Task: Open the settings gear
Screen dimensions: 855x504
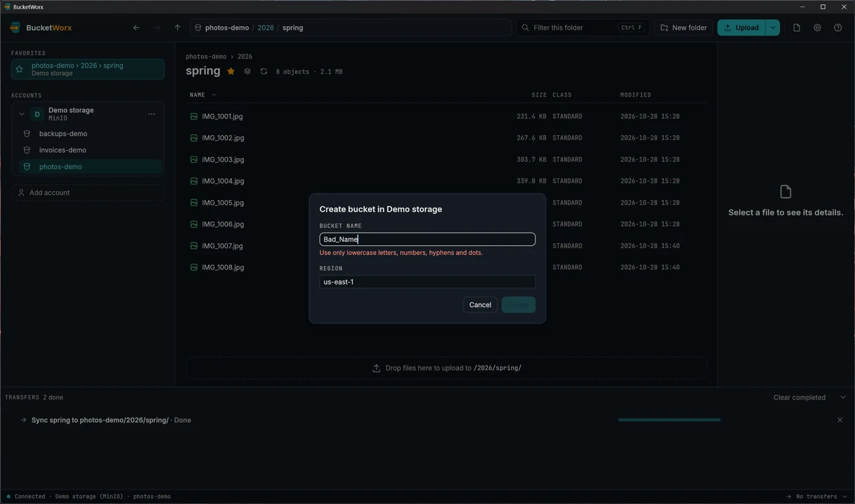Action: click(817, 27)
